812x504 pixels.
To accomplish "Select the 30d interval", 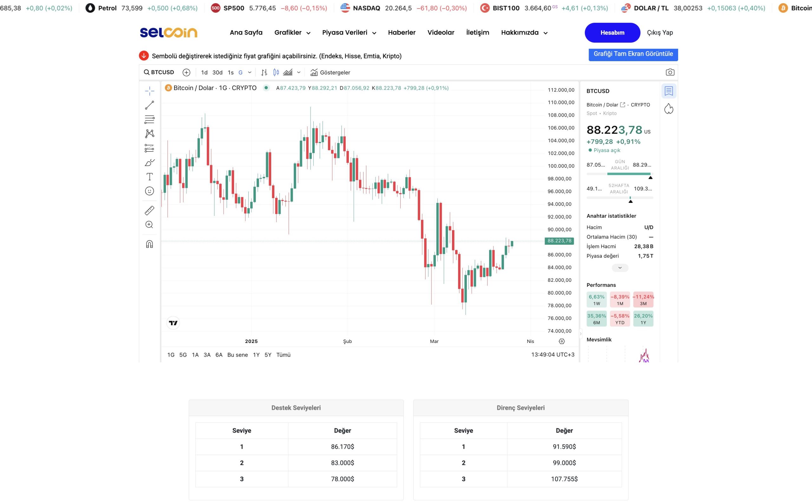I will coord(217,72).
